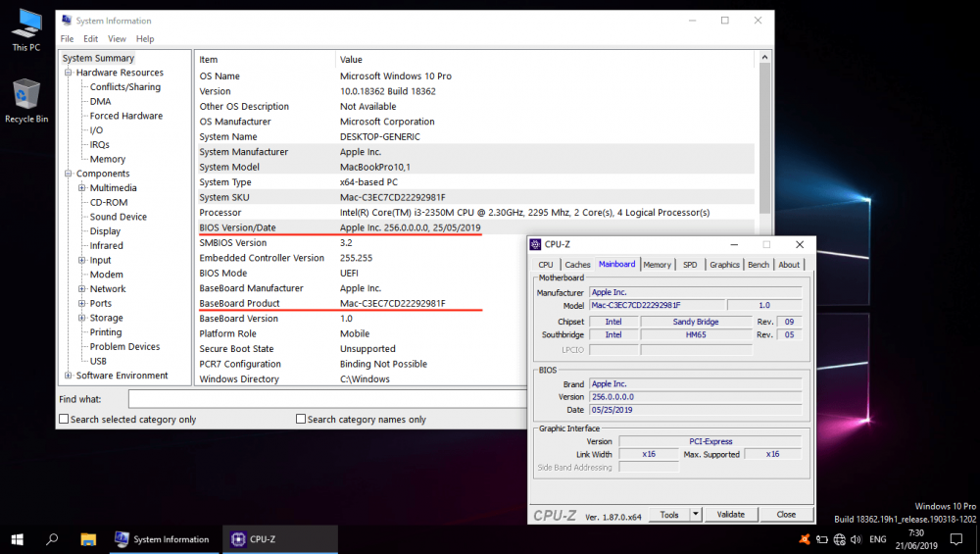The height and width of the screenshot is (554, 980).
Task: Open This PC desktop icon
Action: 26,30
